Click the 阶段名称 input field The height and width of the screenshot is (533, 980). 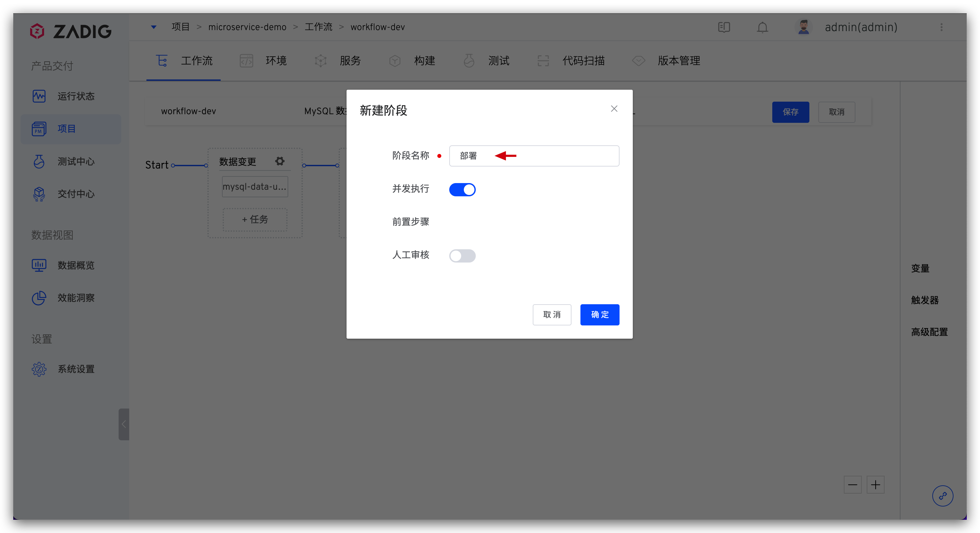point(563,156)
